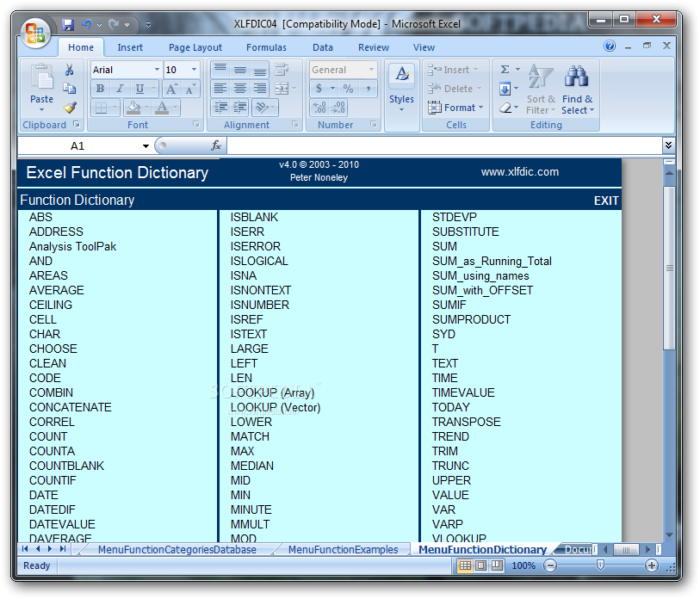Copy selection to clipboard
The image size is (700, 599).
pyautogui.click(x=69, y=89)
